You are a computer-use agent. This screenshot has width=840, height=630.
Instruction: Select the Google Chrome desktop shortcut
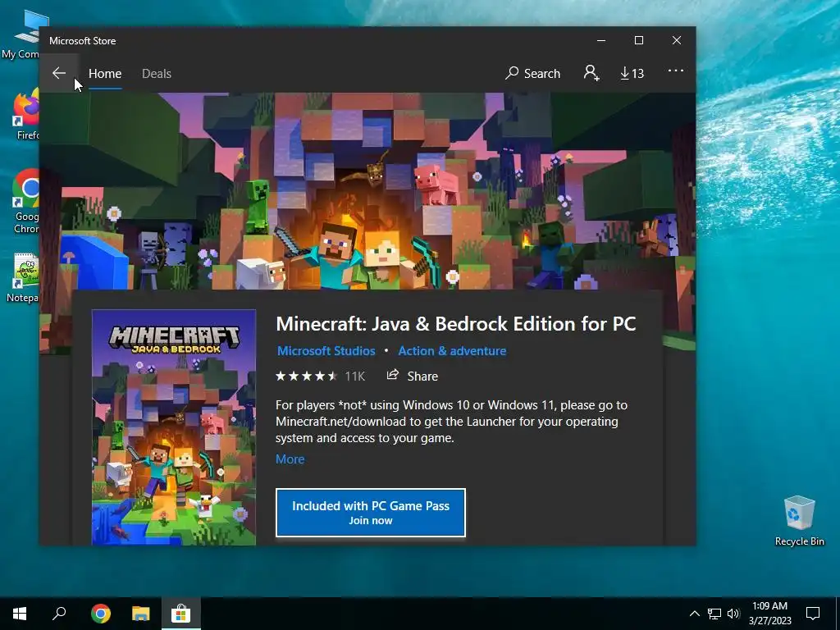(x=25, y=202)
